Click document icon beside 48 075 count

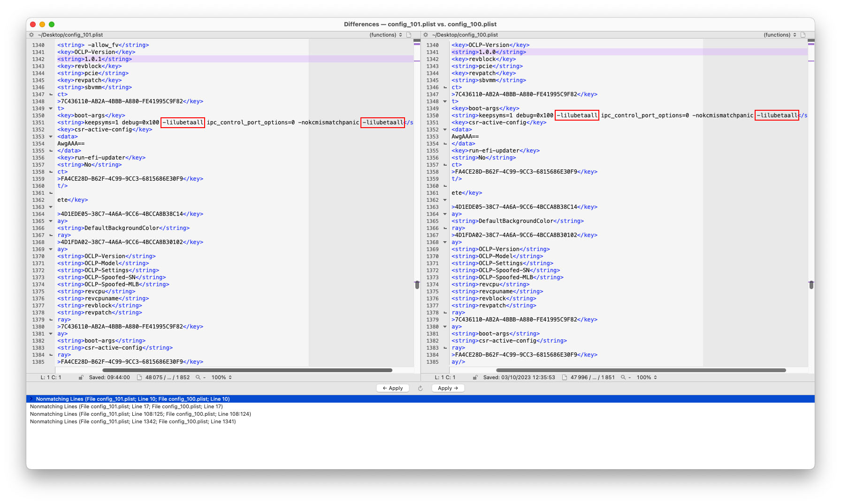pos(139,377)
